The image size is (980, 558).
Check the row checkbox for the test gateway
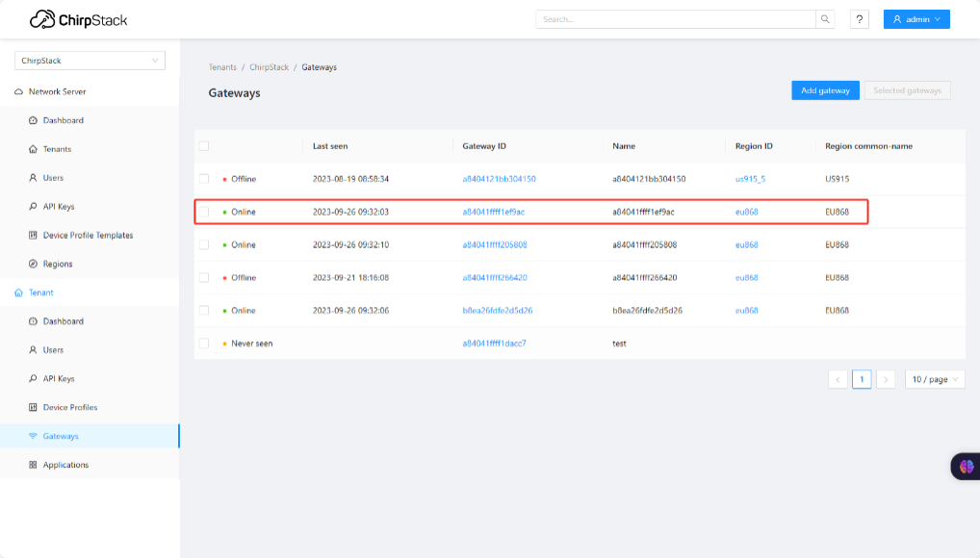[x=206, y=342]
